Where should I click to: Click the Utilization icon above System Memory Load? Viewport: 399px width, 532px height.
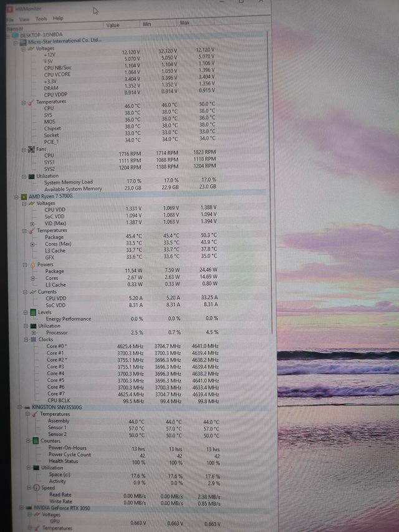pyautogui.click(x=32, y=177)
